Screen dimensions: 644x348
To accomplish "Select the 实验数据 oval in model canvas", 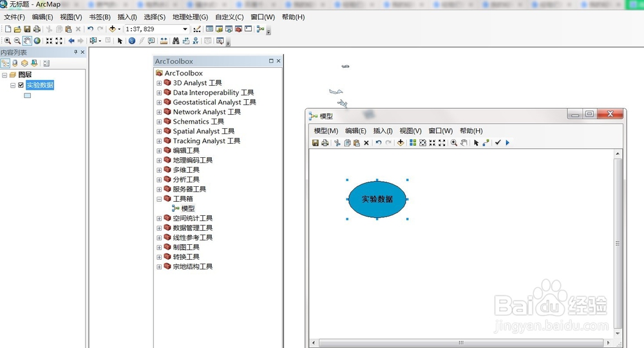I will coord(377,199).
